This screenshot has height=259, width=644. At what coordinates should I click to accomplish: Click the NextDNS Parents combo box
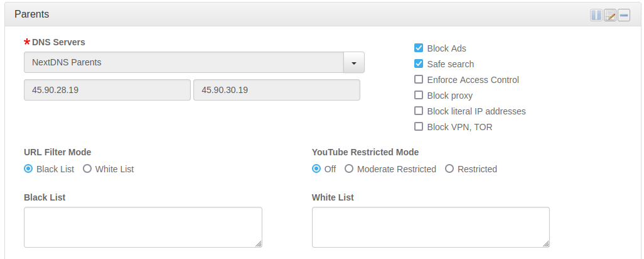[183, 63]
